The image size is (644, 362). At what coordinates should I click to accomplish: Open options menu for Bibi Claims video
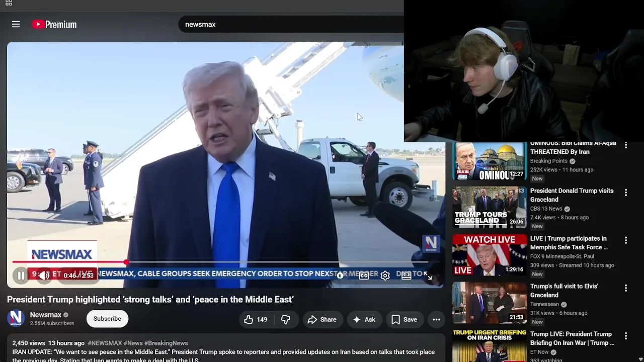pos(625,145)
